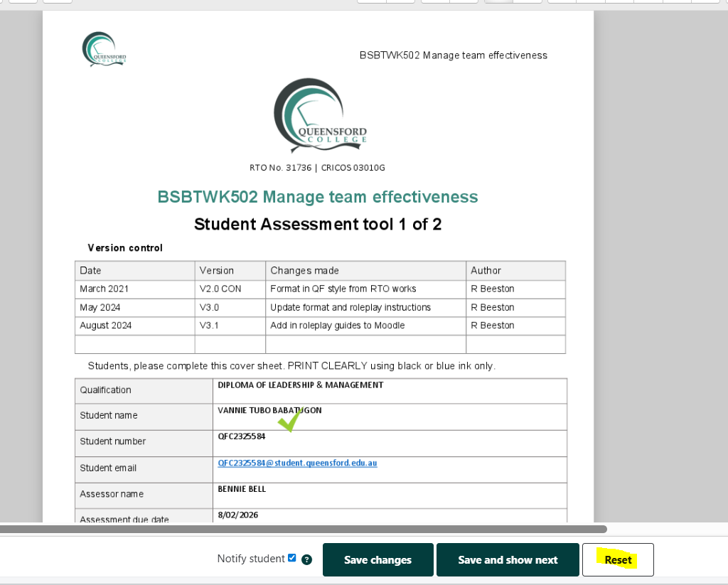Reset the grading form
The width and height of the screenshot is (728, 585).
click(x=618, y=559)
